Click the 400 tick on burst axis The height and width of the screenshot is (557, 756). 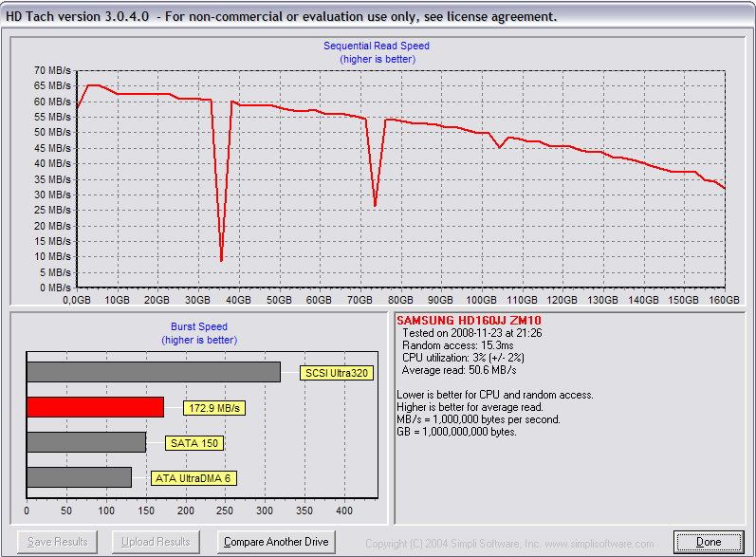[343, 511]
